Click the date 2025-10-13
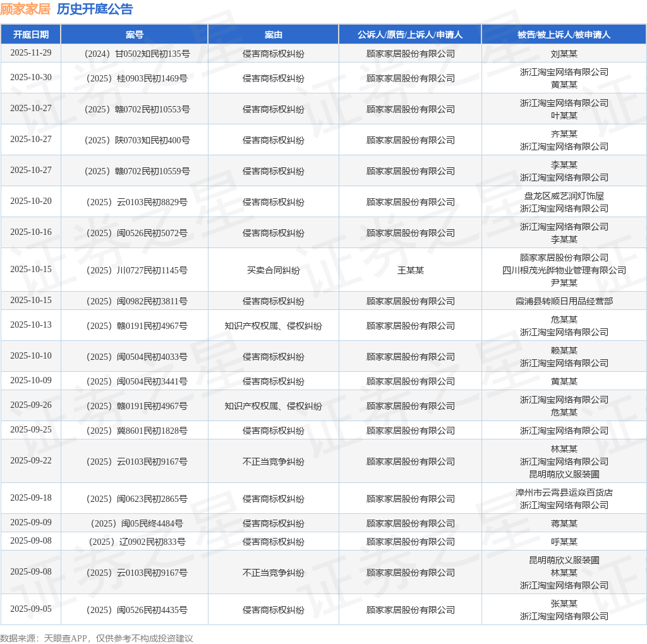This screenshot has height=644, width=647. pos(31,325)
